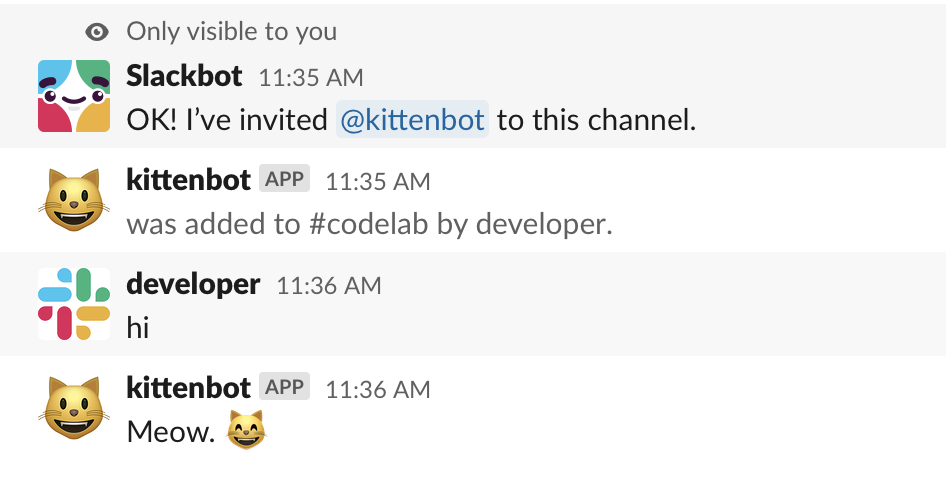
Task: Click kittenbot's avatar next to the Meow message
Action: pyautogui.click(x=74, y=408)
